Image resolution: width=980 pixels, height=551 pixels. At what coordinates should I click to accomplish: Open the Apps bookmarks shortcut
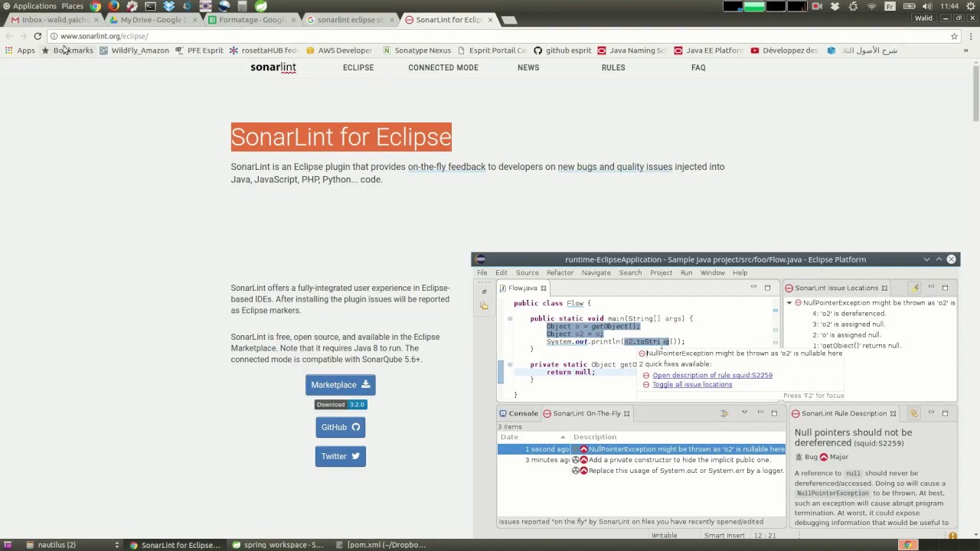[x=20, y=51]
